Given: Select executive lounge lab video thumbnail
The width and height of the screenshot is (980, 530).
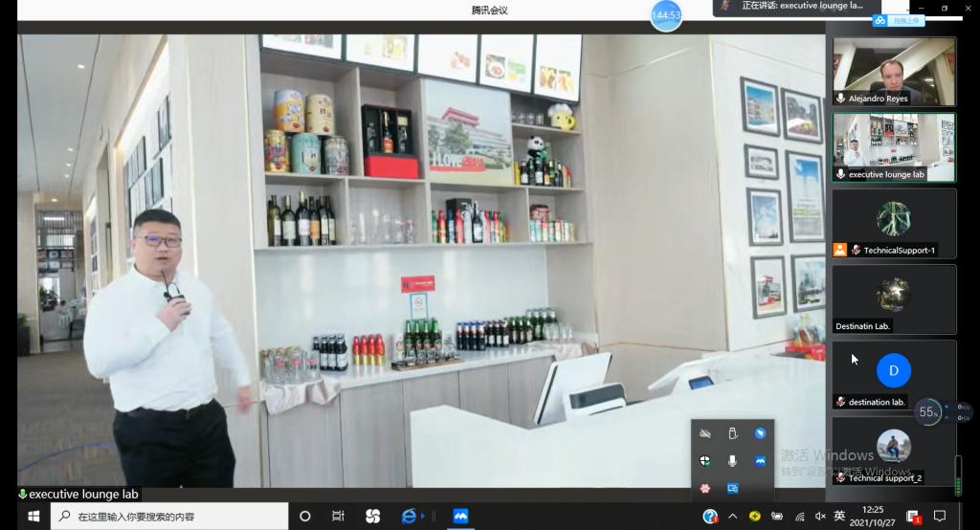Looking at the screenshot, I should click(894, 146).
